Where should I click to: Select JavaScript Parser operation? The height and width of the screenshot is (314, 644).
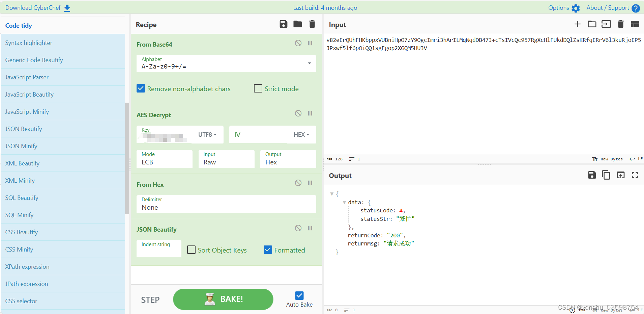tap(63, 77)
